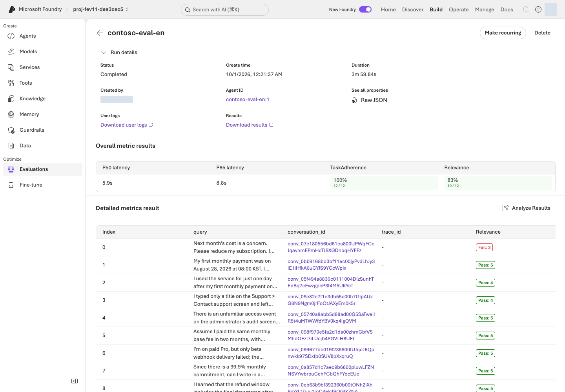
Task: Collapse the sidebar with the panel icon
Action: 75,381
